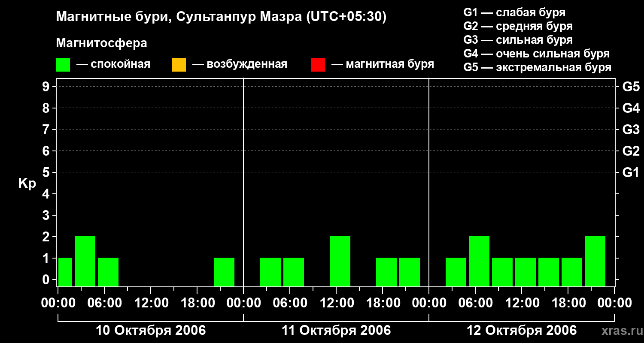Image resolution: width=644 pixels, height=343 pixels.
Task: Click the 18:00 tick label for 10 October
Action: tap(197, 303)
